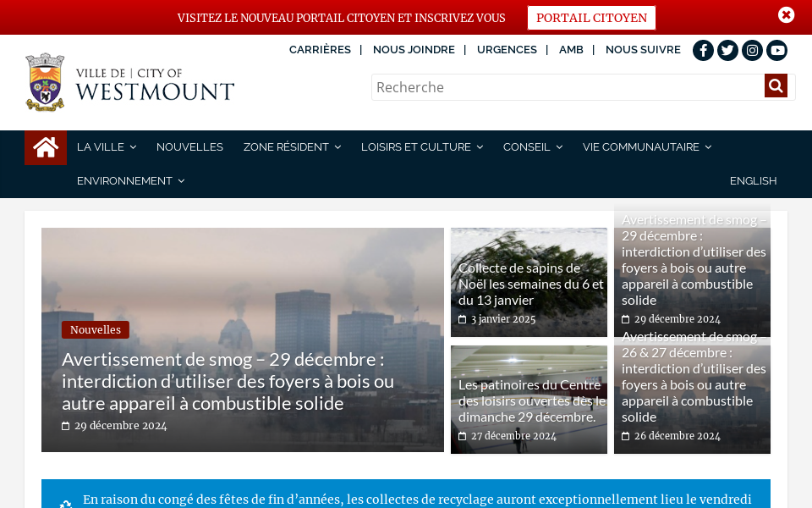Open Westmount's Instagram page
This screenshot has height=508, width=812.
[752, 50]
